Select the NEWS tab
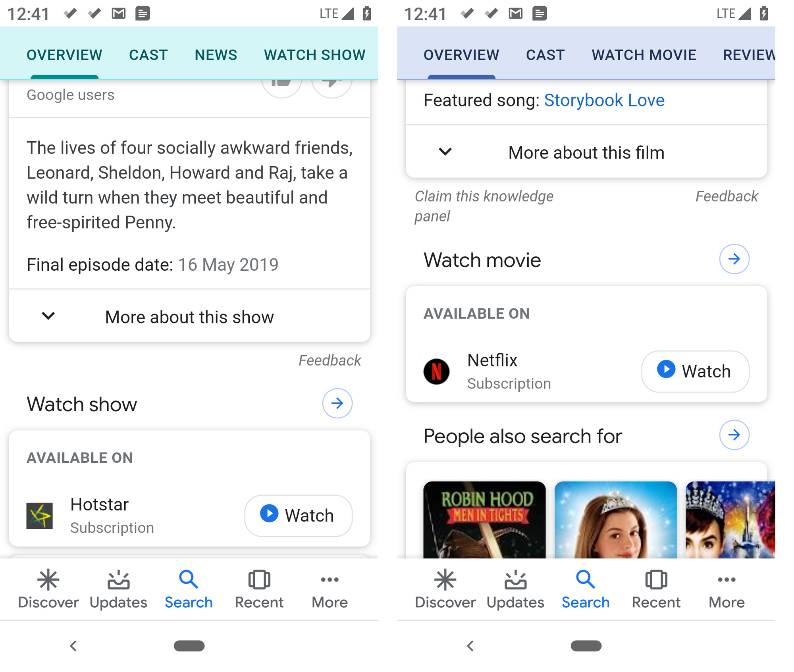The width and height of the screenshot is (794, 672). (x=215, y=55)
